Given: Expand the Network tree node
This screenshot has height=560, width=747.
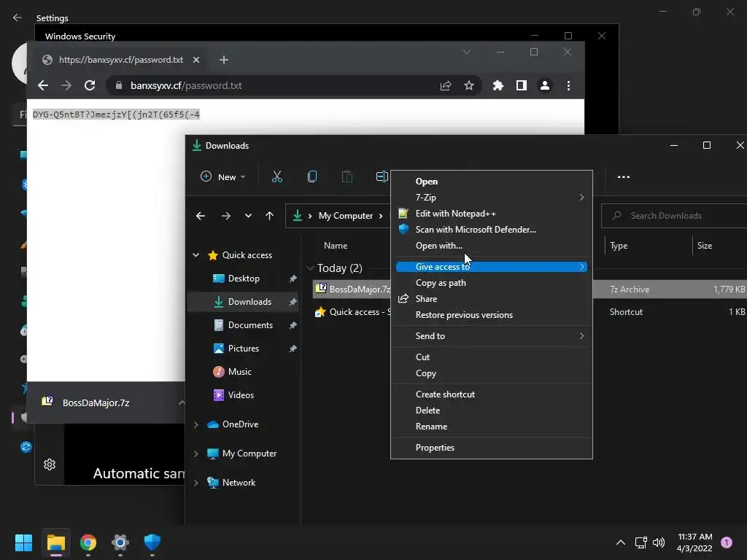Looking at the screenshot, I should [196, 483].
